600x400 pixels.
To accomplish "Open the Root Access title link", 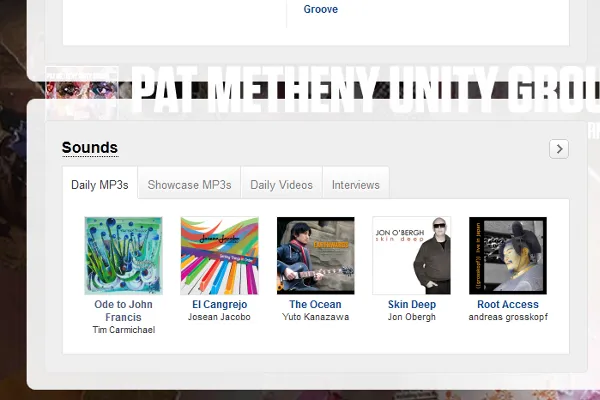I will pyautogui.click(x=508, y=304).
